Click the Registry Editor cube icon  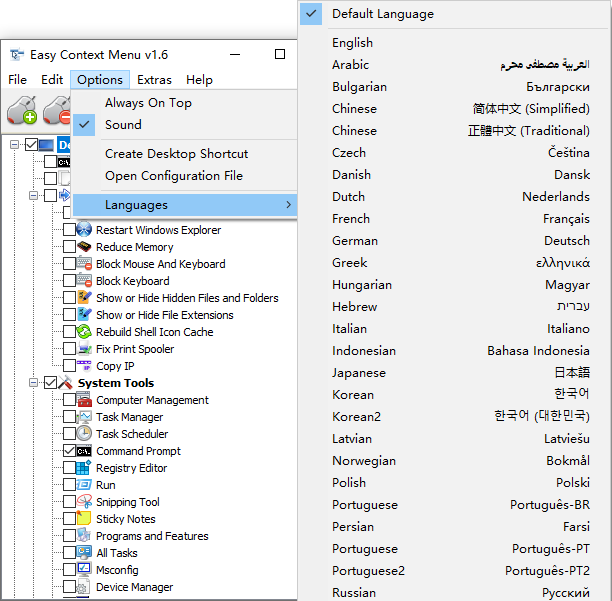tap(84, 468)
